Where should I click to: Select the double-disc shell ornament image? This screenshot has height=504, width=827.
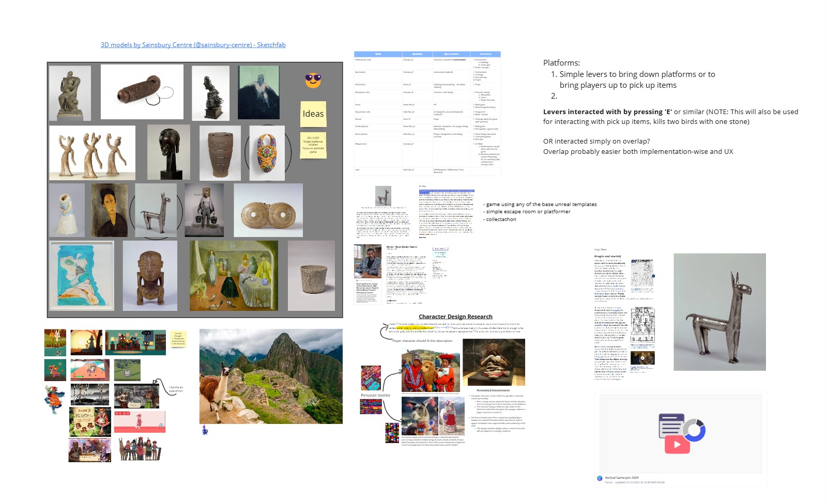(x=268, y=210)
